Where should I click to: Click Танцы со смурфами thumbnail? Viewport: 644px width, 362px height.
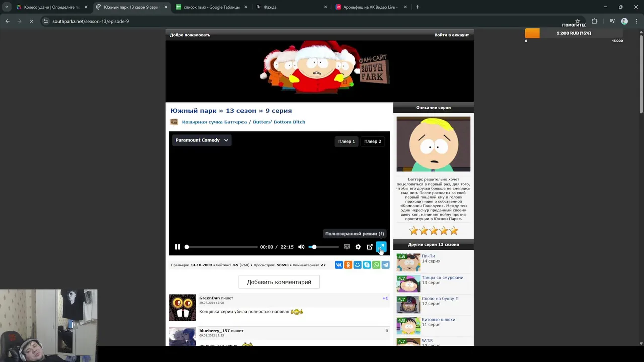(x=408, y=284)
